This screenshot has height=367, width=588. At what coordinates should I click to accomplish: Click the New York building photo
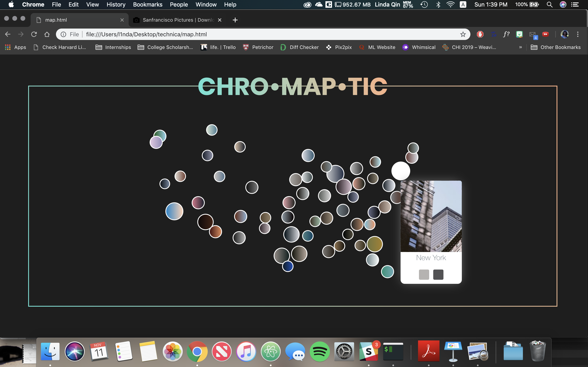(431, 216)
